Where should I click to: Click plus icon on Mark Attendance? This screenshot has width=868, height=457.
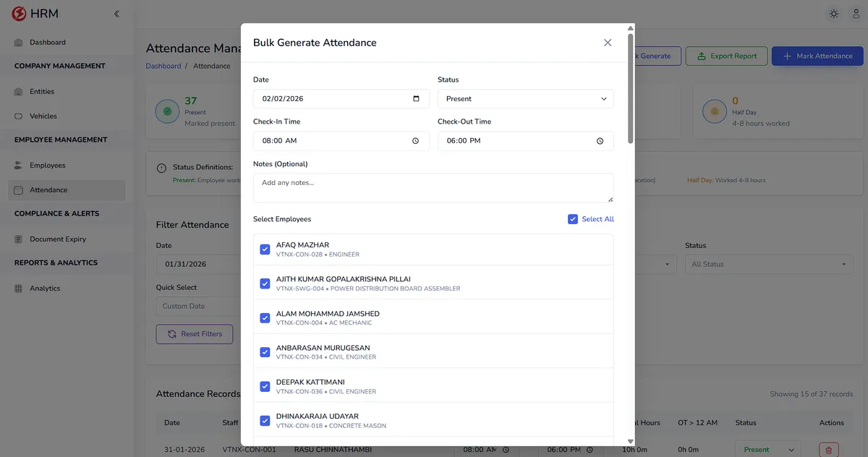click(788, 56)
